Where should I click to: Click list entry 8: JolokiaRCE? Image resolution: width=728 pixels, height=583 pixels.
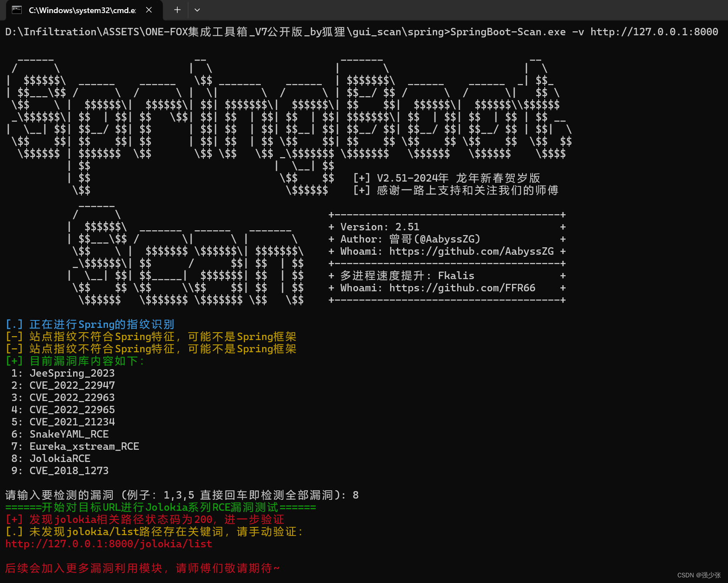[x=51, y=458]
